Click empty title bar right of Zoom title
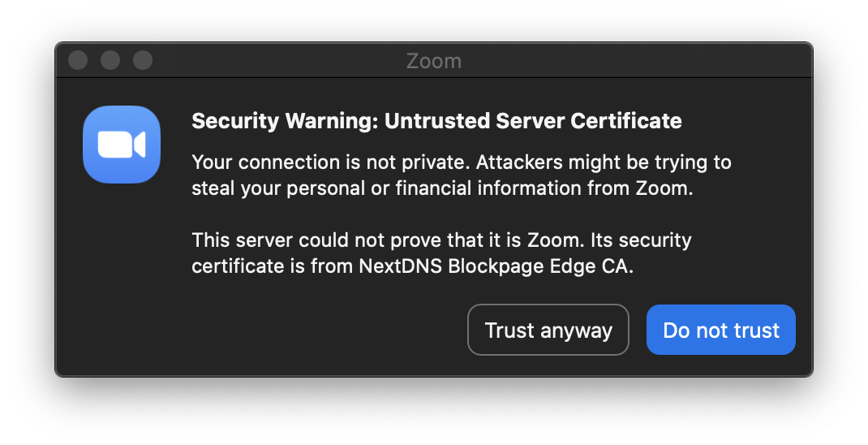 (637, 60)
